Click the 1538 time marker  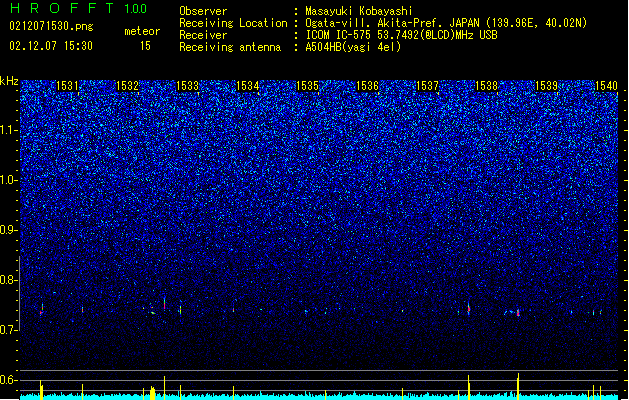click(x=487, y=85)
